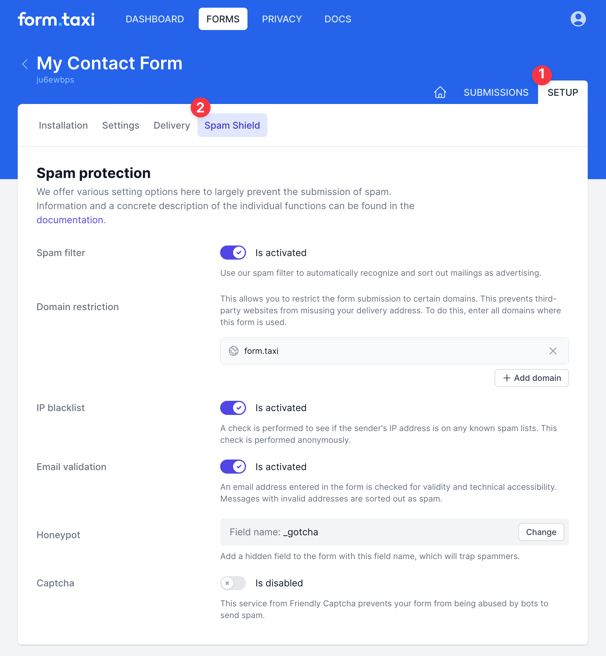Toggle the Spam filter switch

point(233,253)
